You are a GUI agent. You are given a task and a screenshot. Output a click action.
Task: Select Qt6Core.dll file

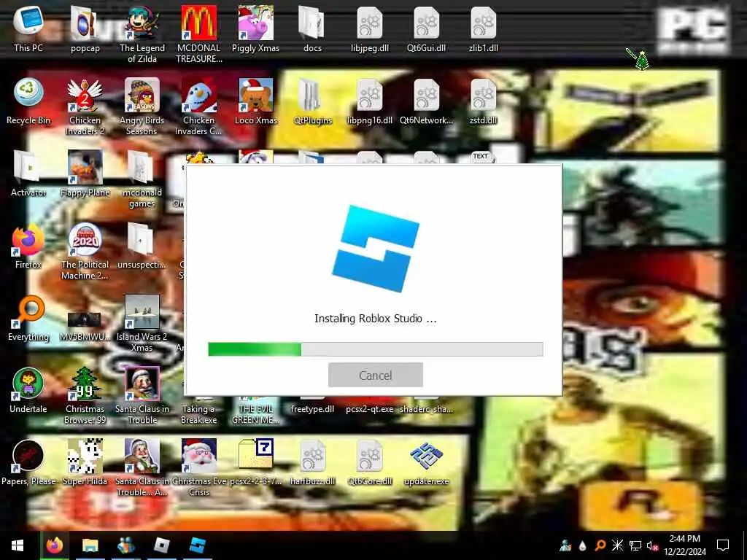pyautogui.click(x=370, y=463)
